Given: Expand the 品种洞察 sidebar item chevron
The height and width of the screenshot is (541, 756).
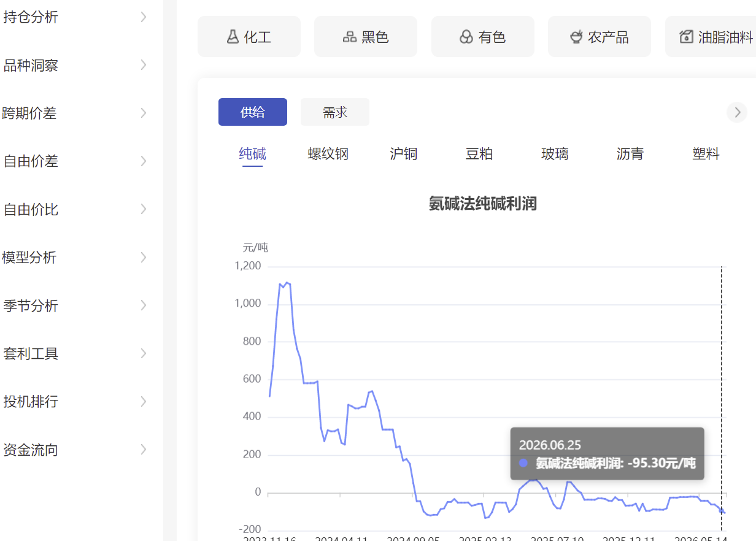Looking at the screenshot, I should 144,65.
